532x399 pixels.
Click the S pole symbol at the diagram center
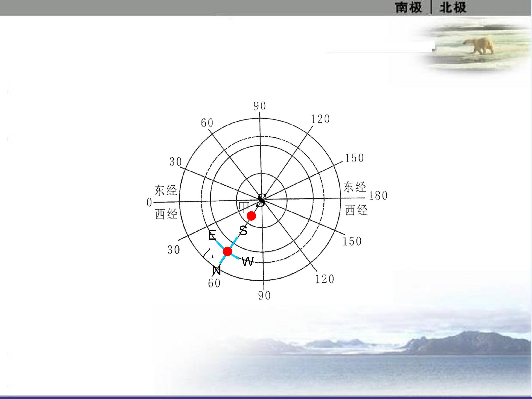click(261, 200)
